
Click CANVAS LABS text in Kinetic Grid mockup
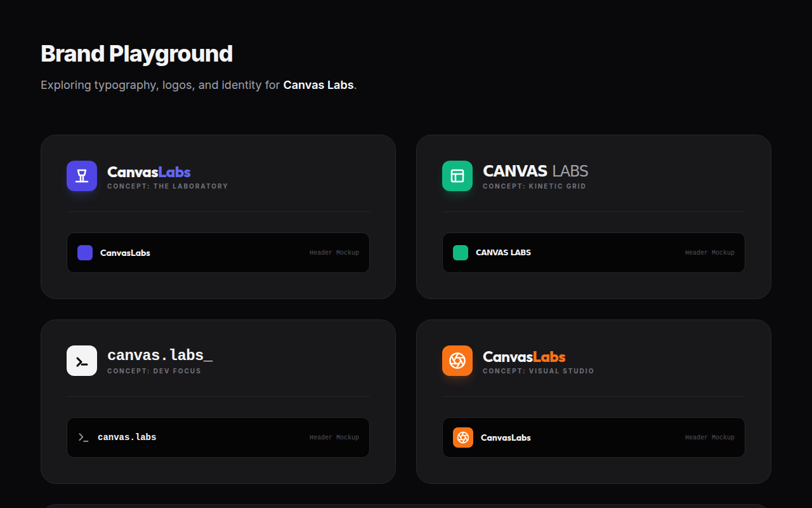503,253
